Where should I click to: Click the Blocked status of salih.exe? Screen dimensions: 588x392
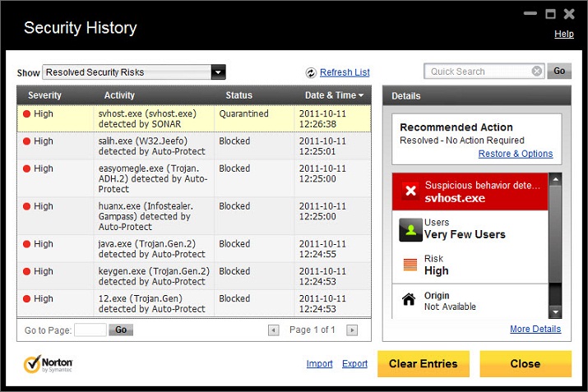tap(234, 141)
